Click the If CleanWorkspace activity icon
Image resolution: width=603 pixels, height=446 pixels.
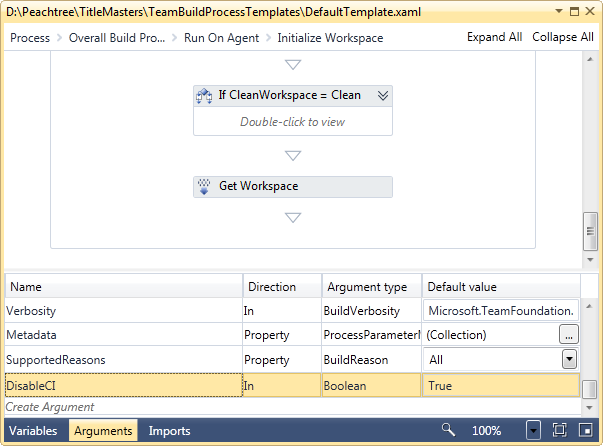tap(204, 96)
